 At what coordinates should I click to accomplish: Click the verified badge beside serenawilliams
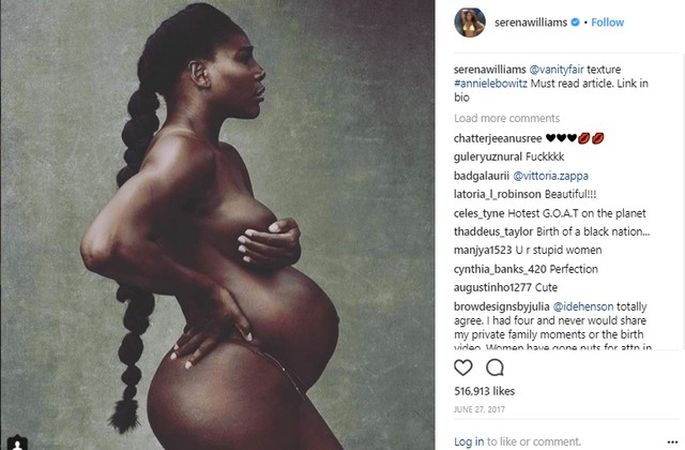click(x=576, y=22)
